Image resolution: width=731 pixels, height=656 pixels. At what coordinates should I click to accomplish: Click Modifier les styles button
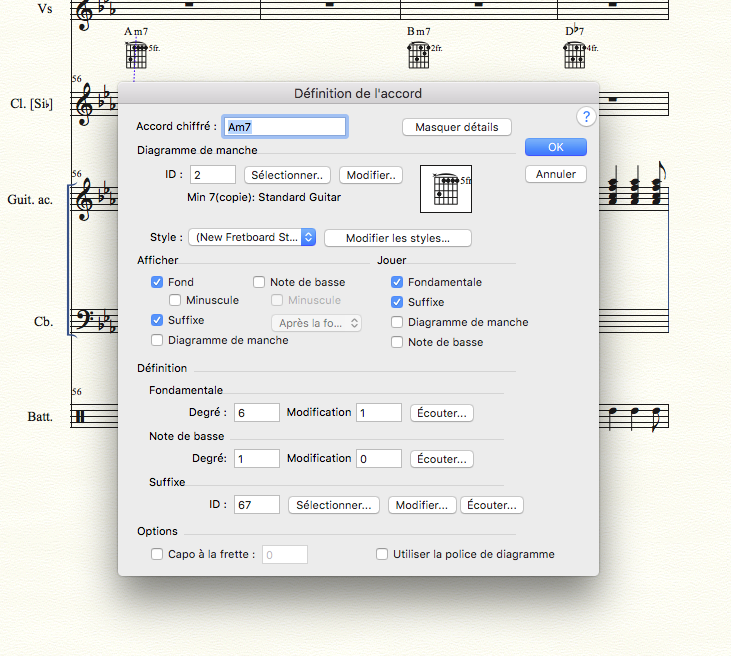(x=397, y=238)
